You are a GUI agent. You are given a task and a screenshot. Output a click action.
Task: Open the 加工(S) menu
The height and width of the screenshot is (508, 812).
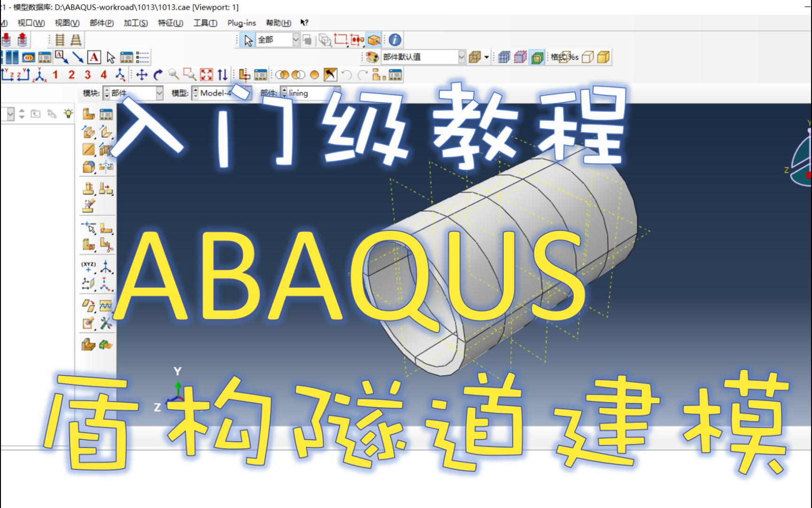tap(136, 23)
